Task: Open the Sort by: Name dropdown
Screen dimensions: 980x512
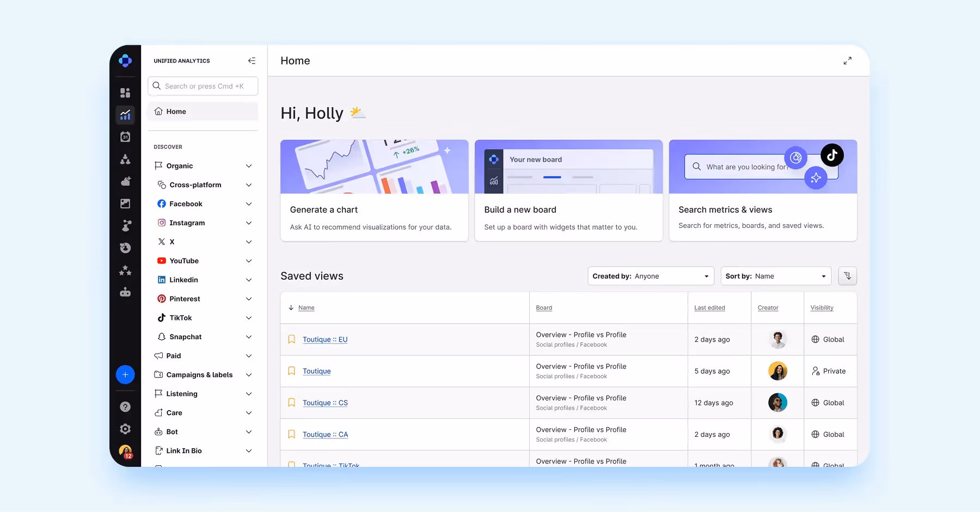Action: click(775, 276)
